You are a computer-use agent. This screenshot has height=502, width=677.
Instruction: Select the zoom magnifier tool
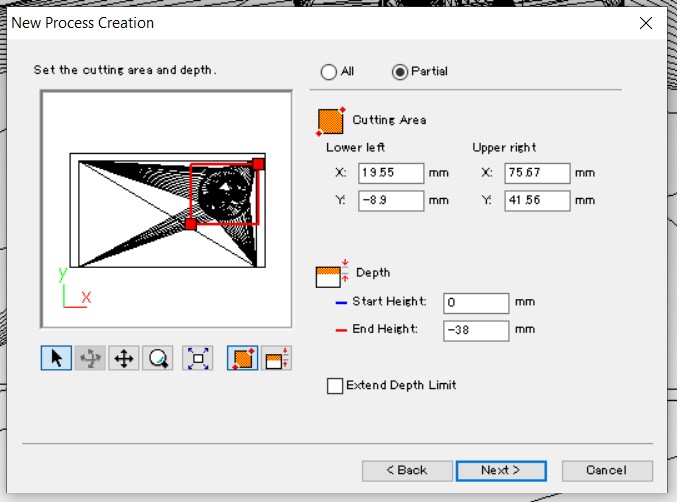(158, 358)
